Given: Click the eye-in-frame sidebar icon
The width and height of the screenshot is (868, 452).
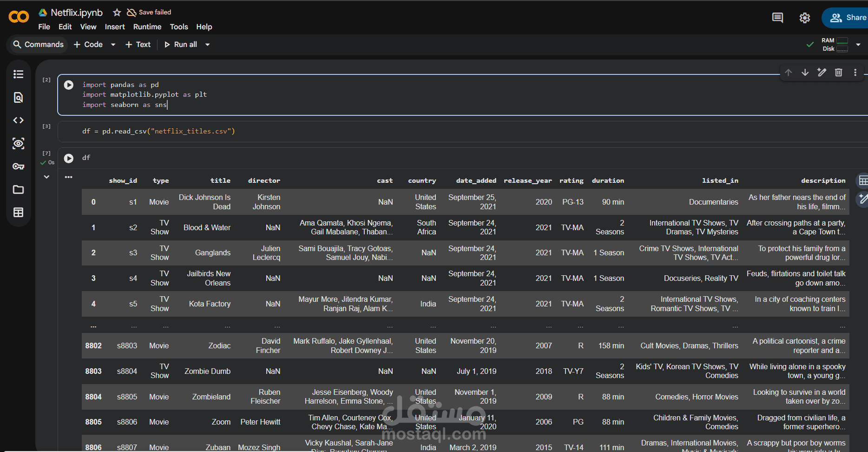Looking at the screenshot, I should (x=19, y=143).
